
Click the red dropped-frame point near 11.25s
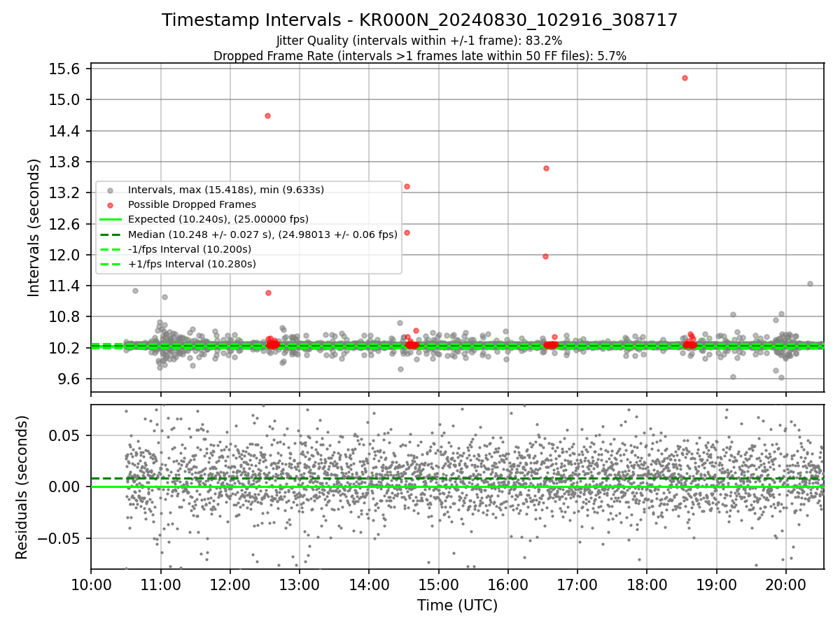click(268, 293)
